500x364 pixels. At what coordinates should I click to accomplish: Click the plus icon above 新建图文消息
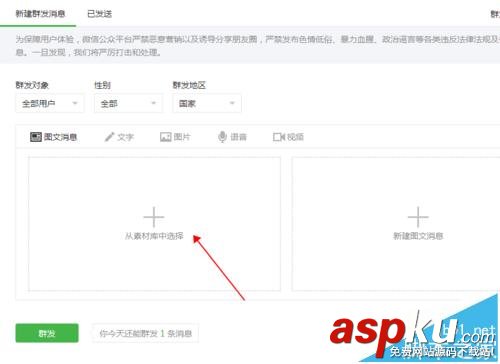pos(418,217)
